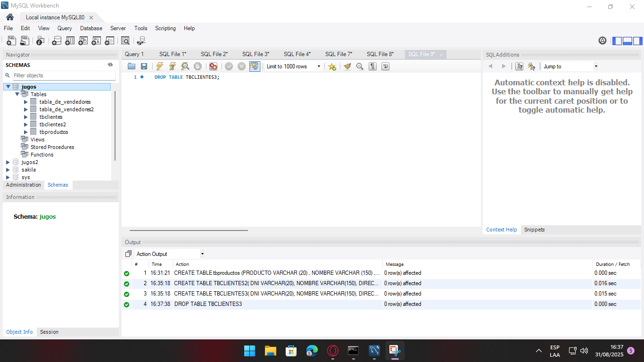Image resolution: width=644 pixels, height=362 pixels.
Task: Reconnect to DBMS icon
Action: tap(141, 41)
